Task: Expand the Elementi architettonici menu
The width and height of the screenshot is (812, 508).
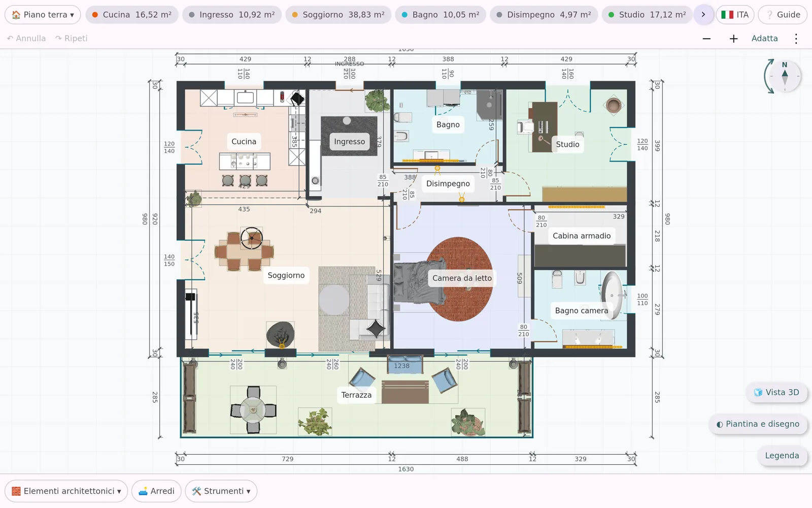Action: [x=66, y=491]
